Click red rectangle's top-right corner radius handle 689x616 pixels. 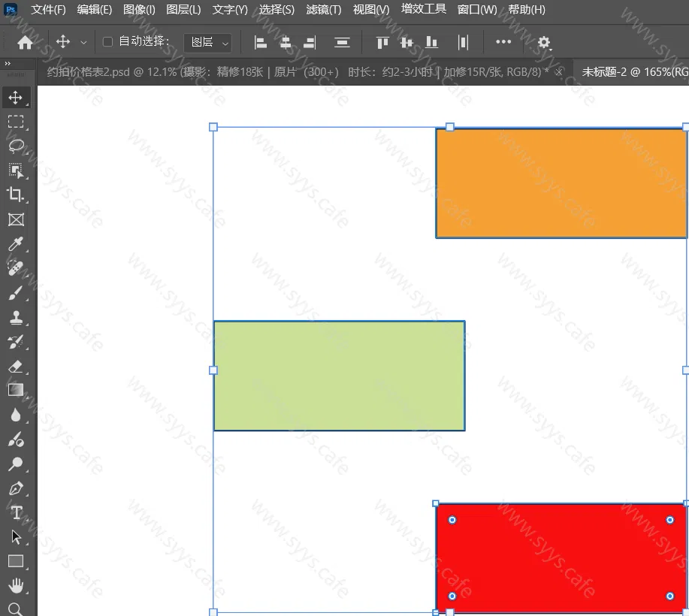point(669,520)
